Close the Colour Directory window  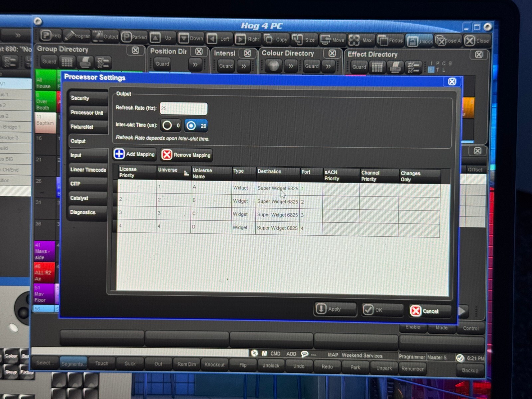tap(332, 53)
